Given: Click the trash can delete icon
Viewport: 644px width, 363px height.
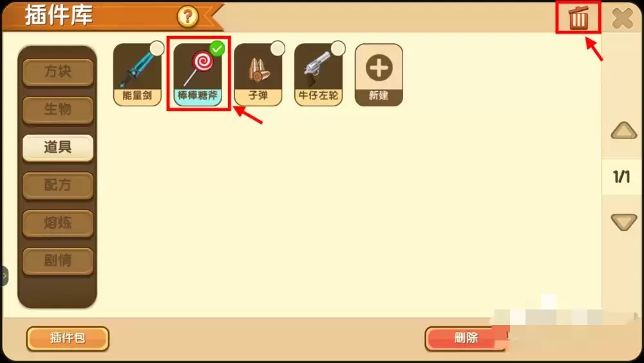Looking at the screenshot, I should click(x=578, y=17).
